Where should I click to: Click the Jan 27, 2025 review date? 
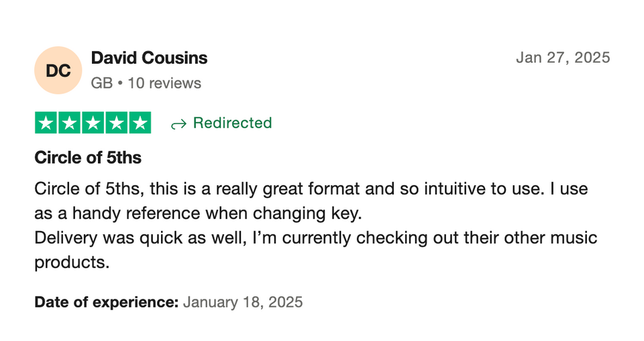pyautogui.click(x=563, y=58)
